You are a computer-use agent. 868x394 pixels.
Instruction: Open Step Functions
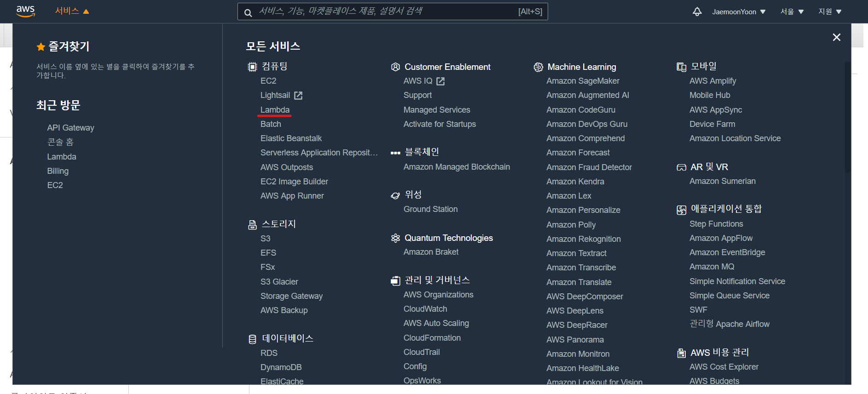716,224
